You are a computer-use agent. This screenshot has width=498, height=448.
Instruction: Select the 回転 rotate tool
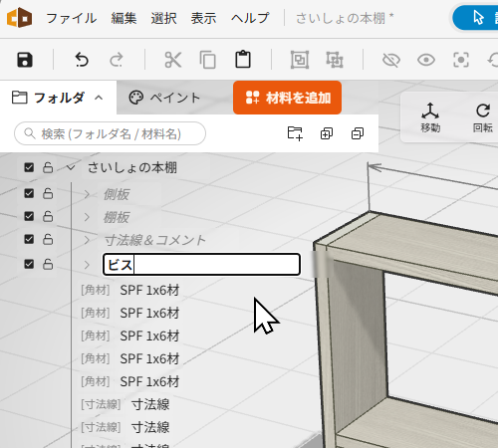coord(483,117)
